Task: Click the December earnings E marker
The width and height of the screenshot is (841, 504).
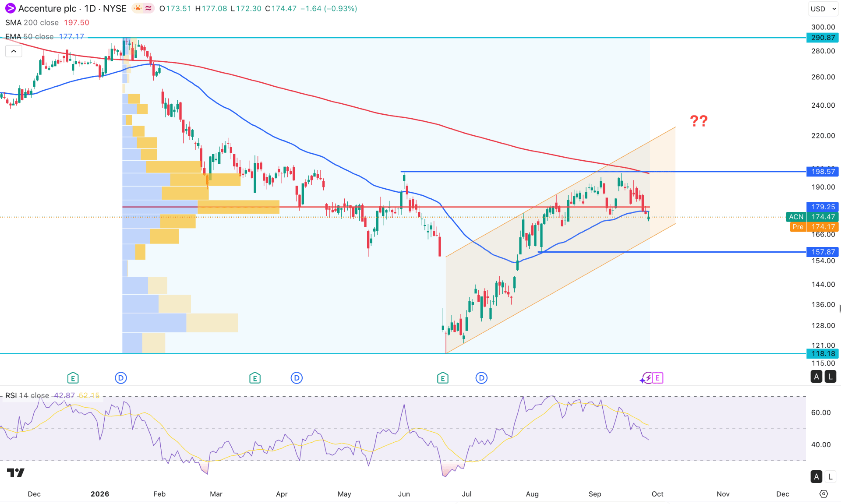Action: pyautogui.click(x=73, y=378)
